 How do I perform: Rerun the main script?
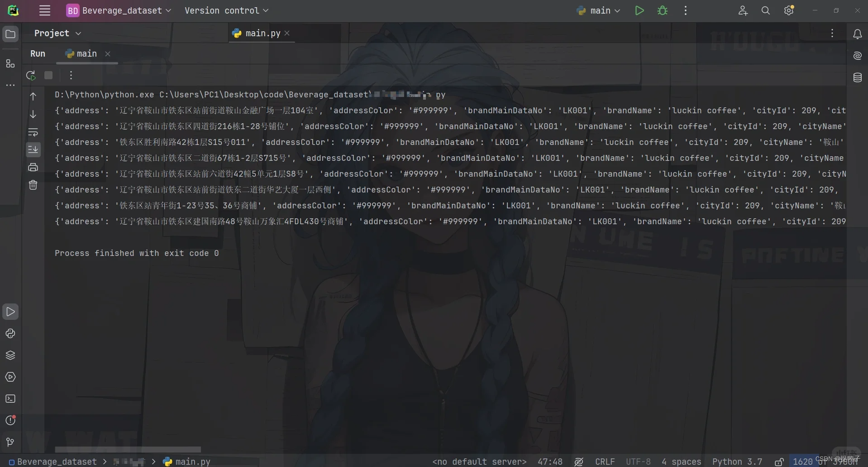point(31,75)
